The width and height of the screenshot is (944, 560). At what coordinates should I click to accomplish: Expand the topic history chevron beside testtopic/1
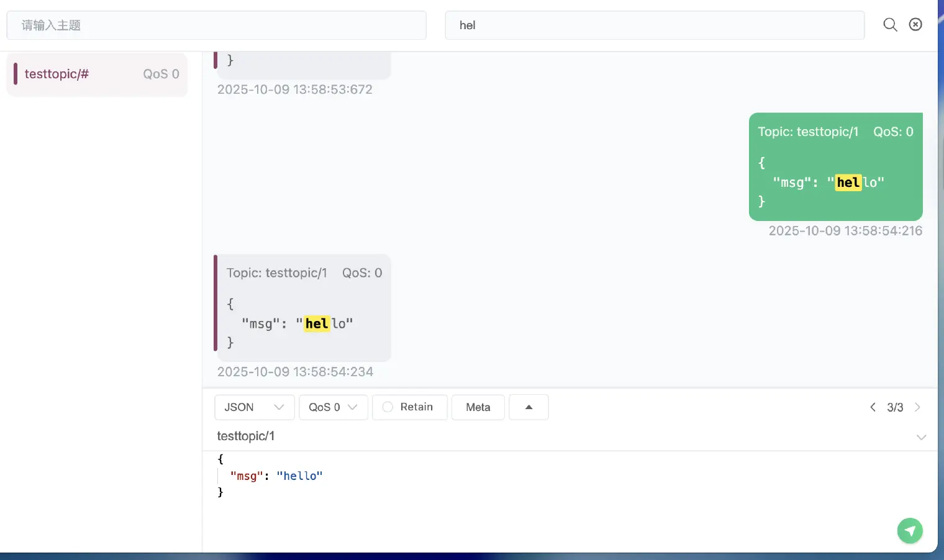(x=921, y=437)
